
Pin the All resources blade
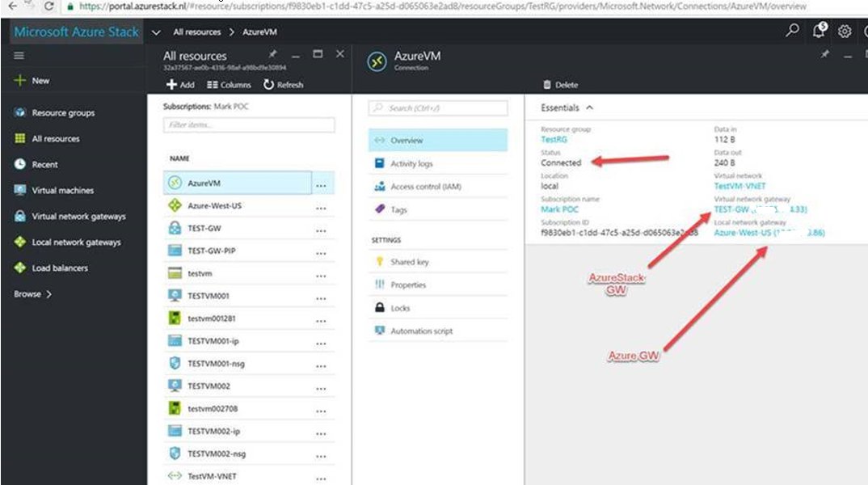tap(273, 54)
